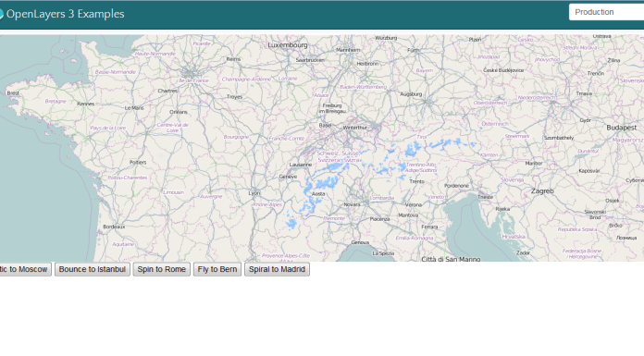Screen dimensions: 644x356
Task: Open the Production mode dropdown
Action: pos(606,12)
